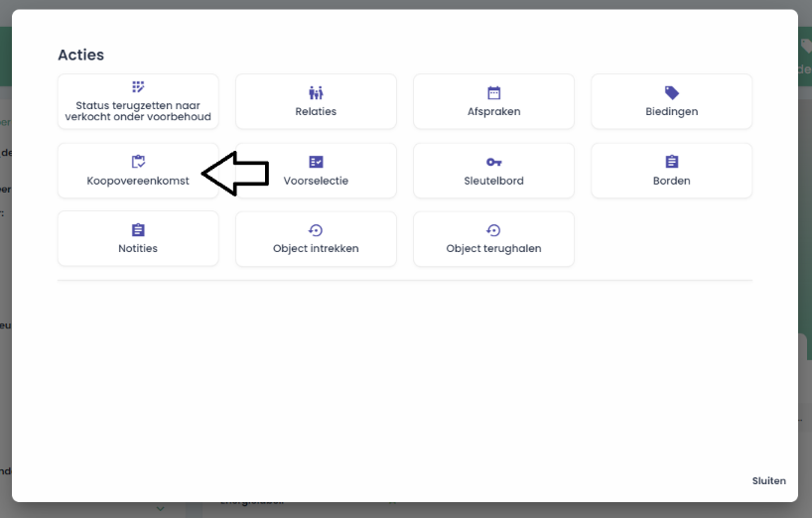Click the Object terughalen restore icon
Screen dimensions: 812x518
point(493,230)
